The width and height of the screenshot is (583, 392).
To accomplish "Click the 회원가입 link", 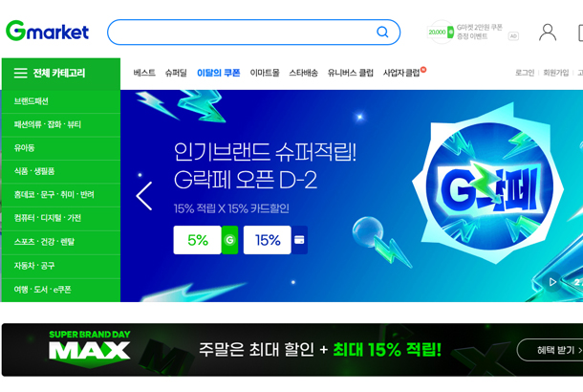I will (556, 73).
